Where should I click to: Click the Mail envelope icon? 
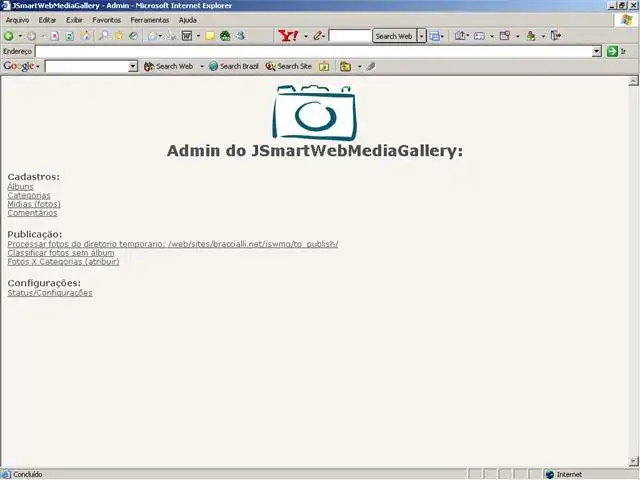152,36
